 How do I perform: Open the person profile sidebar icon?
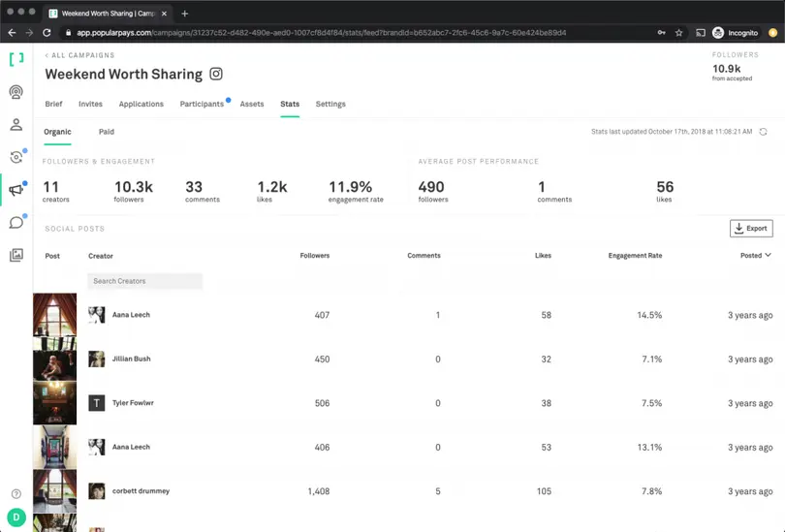tap(16, 125)
